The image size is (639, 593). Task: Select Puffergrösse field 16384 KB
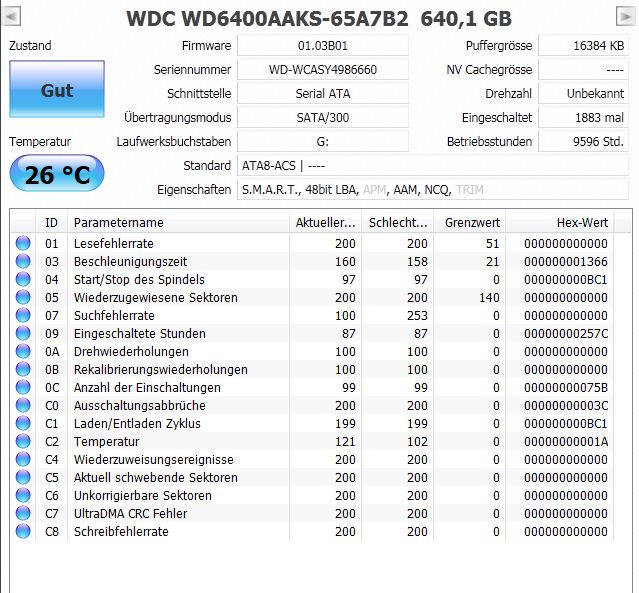tap(583, 45)
